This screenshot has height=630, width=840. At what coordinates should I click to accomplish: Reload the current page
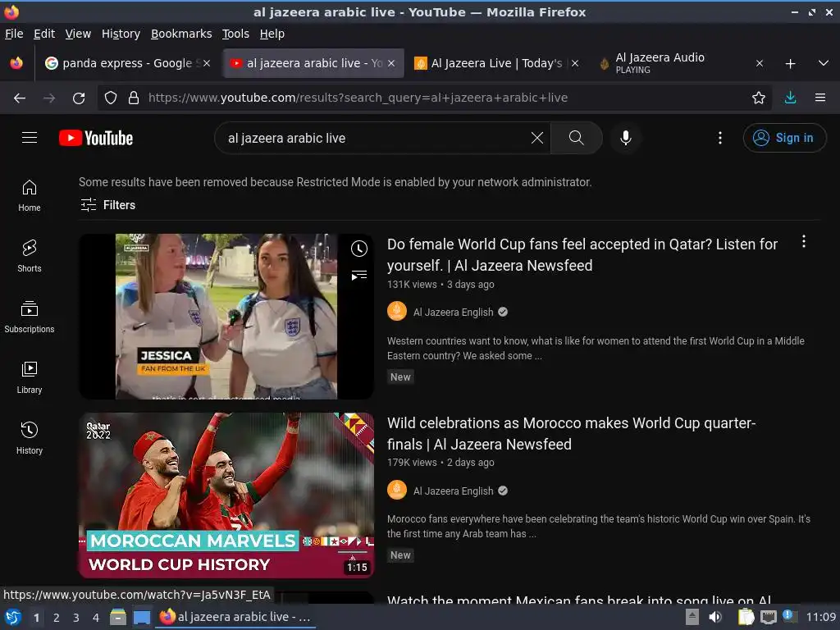(79, 98)
